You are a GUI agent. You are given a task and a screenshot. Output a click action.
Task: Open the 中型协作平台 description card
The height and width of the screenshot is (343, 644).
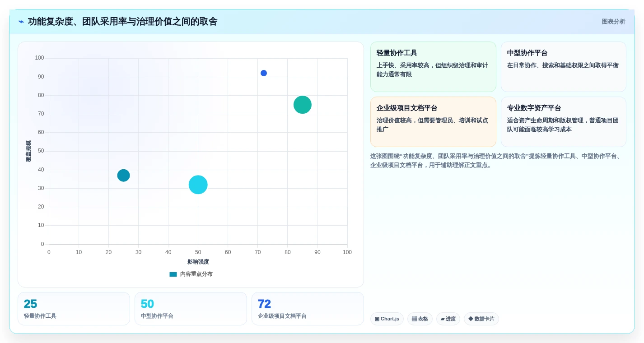564,67
